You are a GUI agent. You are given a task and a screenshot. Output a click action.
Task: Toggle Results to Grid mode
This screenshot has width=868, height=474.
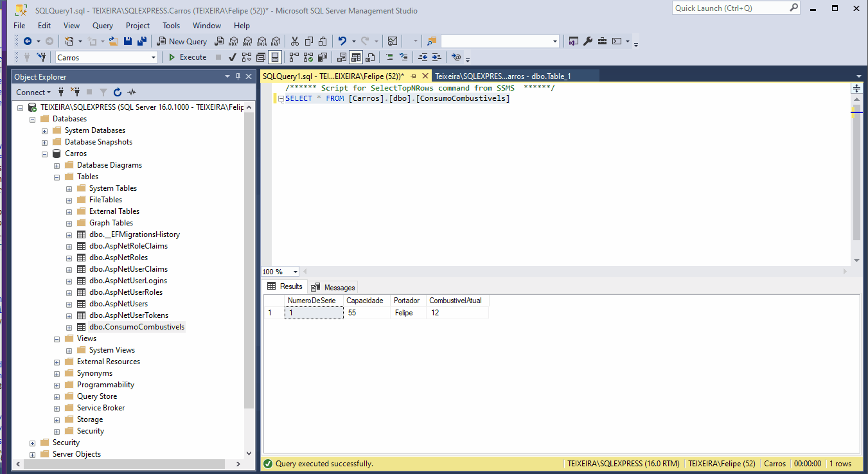(x=356, y=57)
